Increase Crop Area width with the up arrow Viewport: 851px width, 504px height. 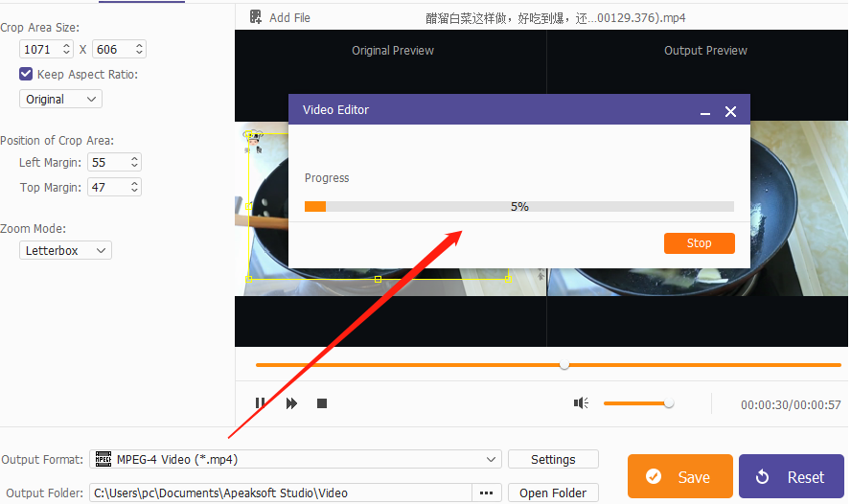tap(66, 46)
